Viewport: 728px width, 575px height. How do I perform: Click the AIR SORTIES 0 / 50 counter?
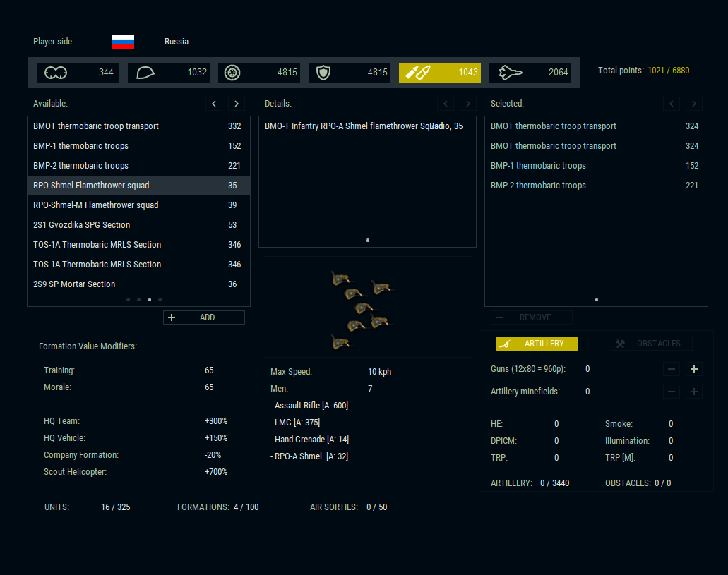(349, 507)
